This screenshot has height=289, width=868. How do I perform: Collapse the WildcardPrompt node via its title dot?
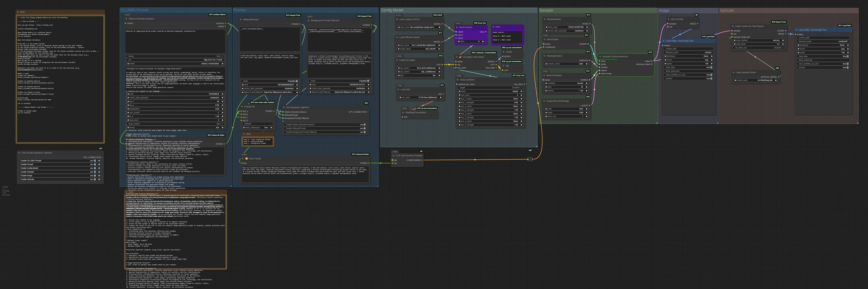click(241, 20)
